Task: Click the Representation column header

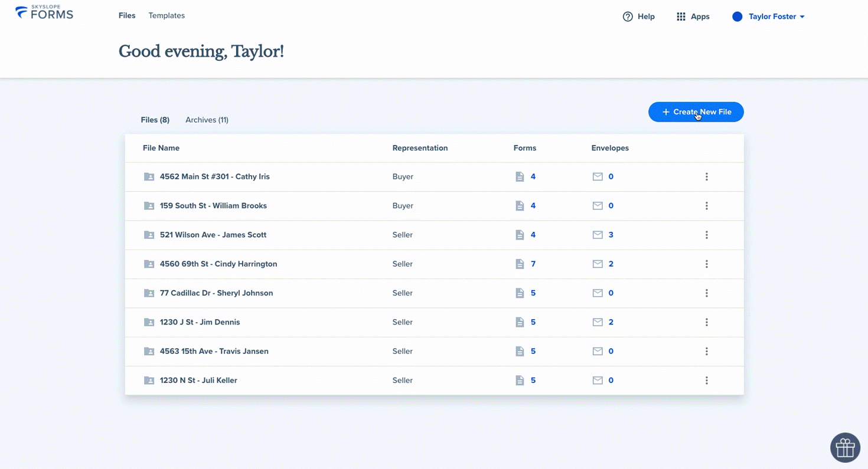Action: click(420, 148)
